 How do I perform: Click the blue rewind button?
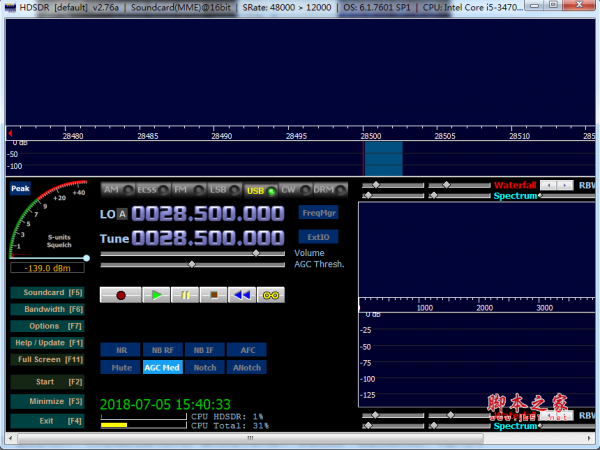[x=242, y=295]
